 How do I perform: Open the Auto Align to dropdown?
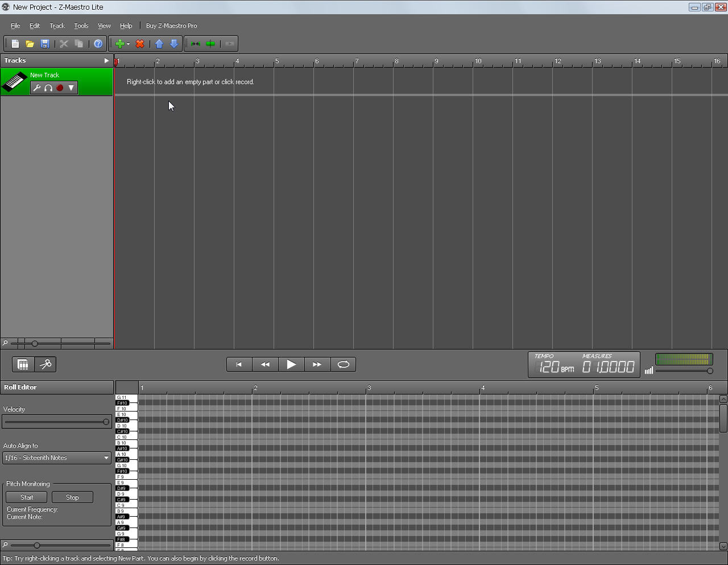(x=57, y=458)
